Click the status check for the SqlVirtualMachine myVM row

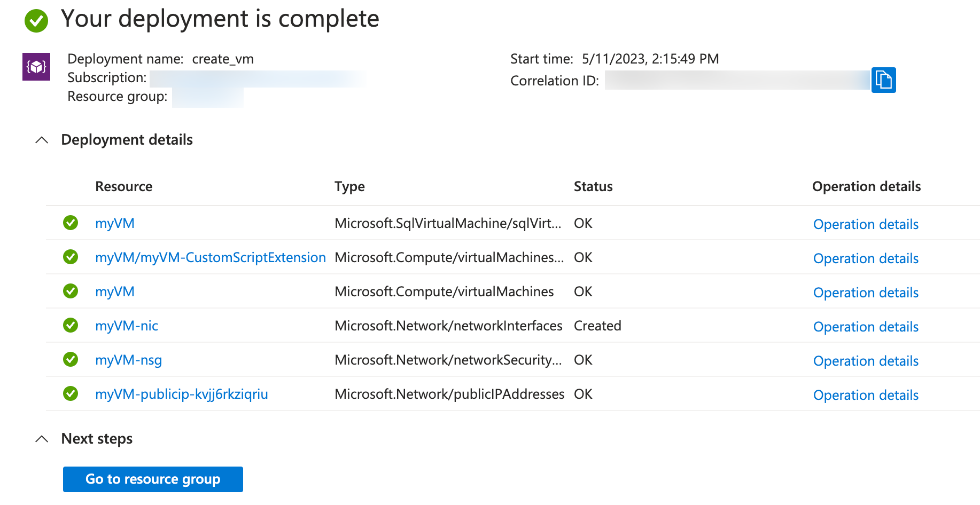pyautogui.click(x=71, y=223)
